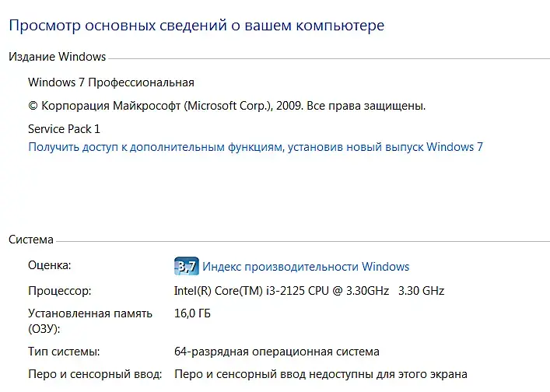Select the Windows 7 Профессиональная edition text

click(x=111, y=82)
